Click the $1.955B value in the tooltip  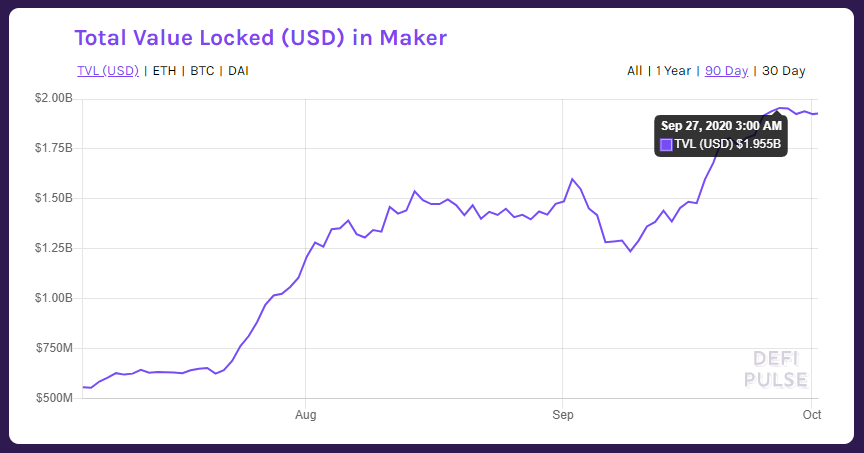pyautogui.click(x=756, y=145)
